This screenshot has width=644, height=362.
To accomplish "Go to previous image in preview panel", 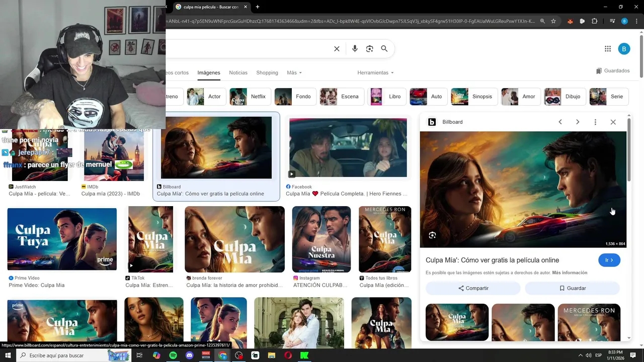I will 560,122.
